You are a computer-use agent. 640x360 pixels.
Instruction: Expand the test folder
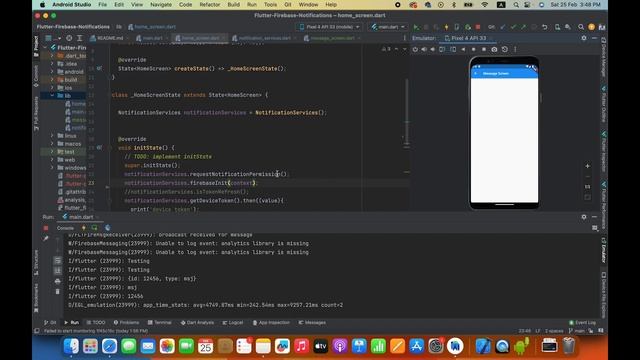[x=52, y=151]
